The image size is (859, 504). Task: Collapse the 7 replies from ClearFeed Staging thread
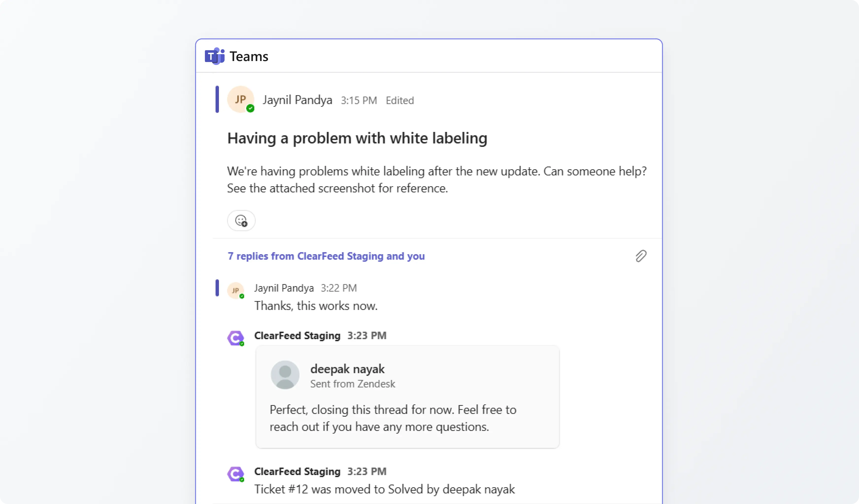pyautogui.click(x=326, y=256)
